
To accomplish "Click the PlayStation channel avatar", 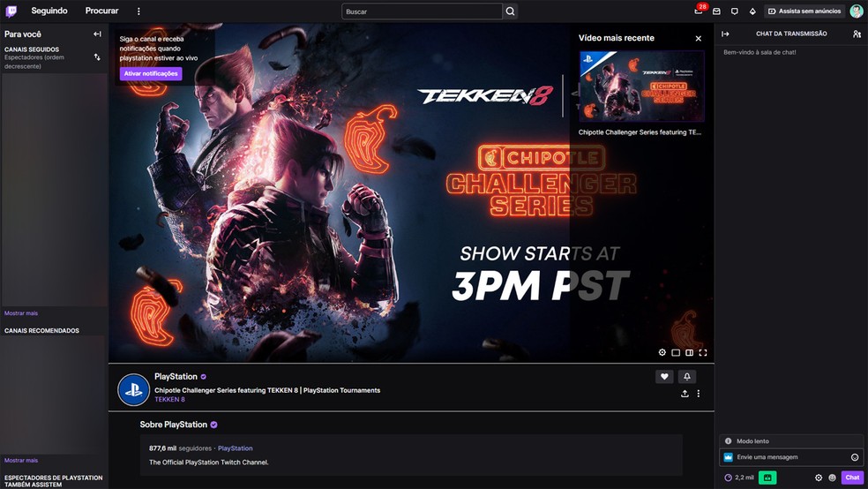I will [133, 390].
